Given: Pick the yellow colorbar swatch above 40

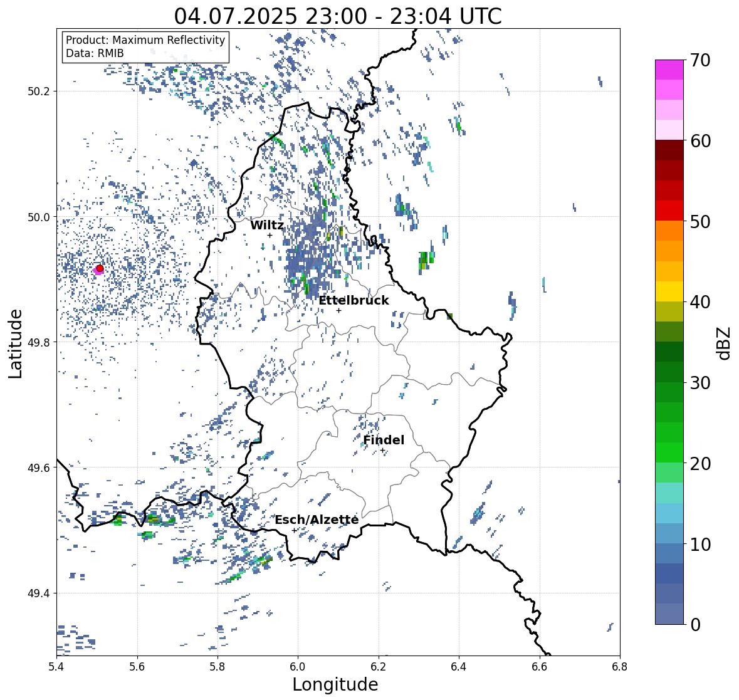Looking at the screenshot, I should pyautogui.click(x=669, y=291).
